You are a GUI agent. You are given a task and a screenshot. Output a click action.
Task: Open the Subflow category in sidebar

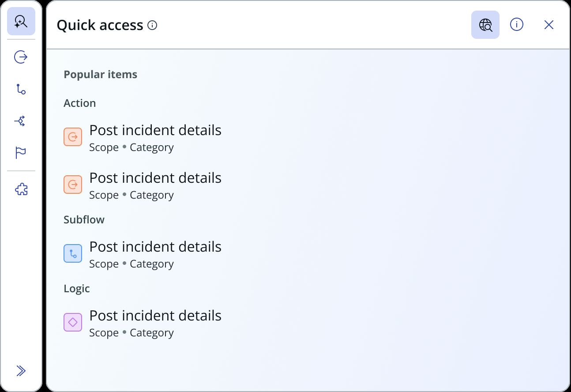[x=21, y=89]
